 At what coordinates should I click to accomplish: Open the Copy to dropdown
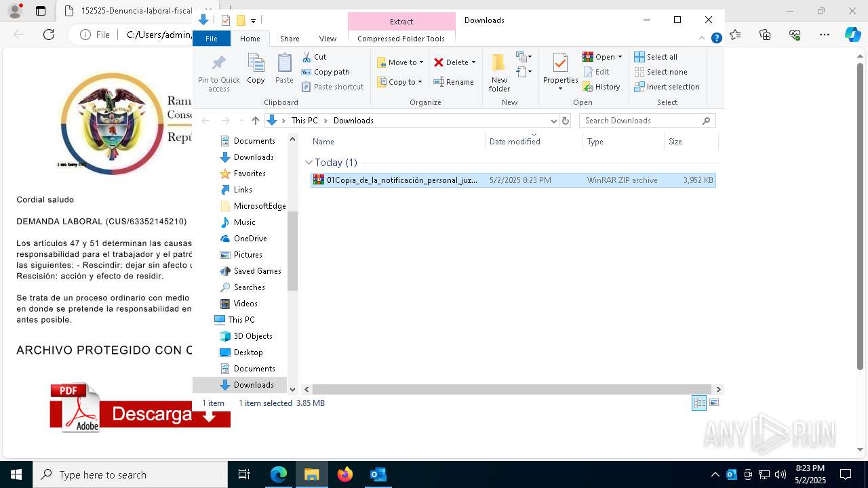(x=400, y=82)
